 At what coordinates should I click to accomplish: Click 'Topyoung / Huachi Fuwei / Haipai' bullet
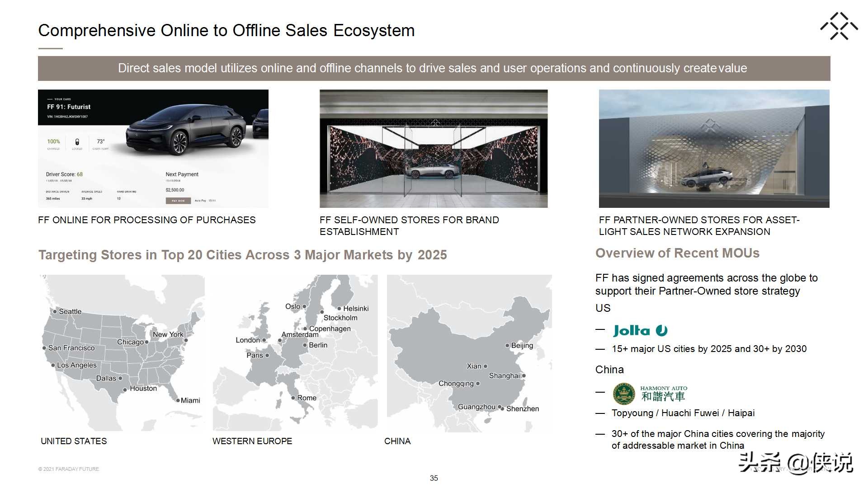click(683, 413)
